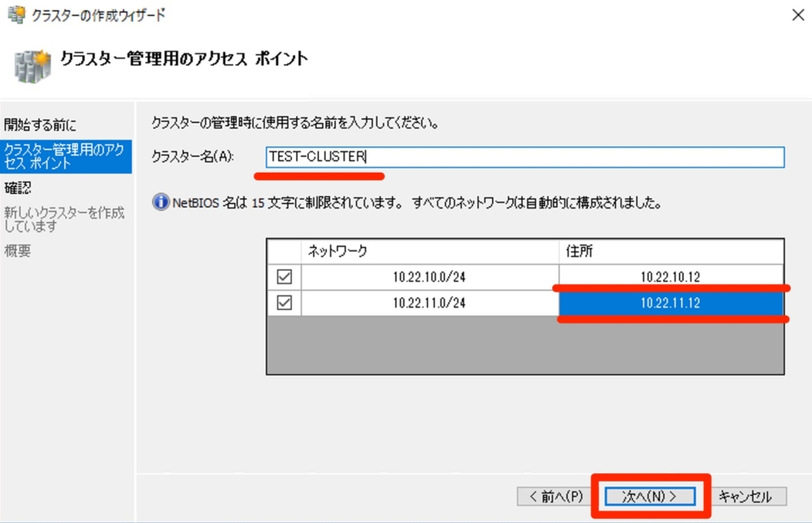Viewport: 812px width, 523px height.
Task: Click the 次へ(N) button
Action: tap(650, 497)
